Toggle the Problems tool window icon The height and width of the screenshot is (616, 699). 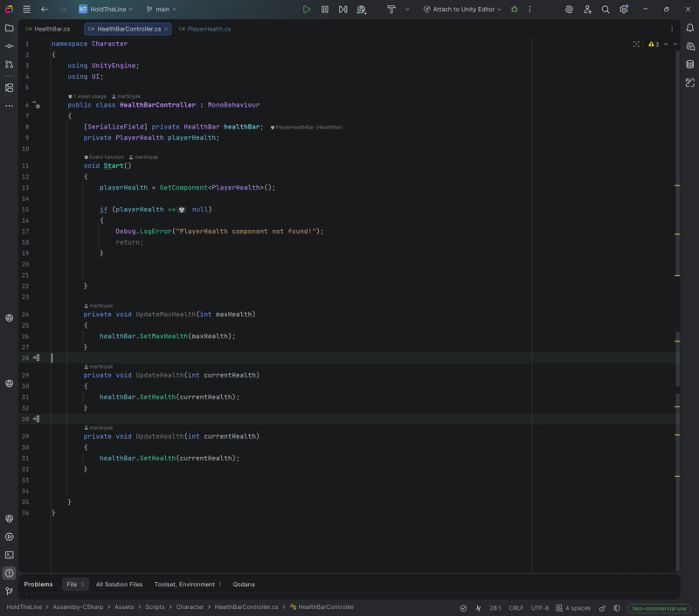tap(9, 573)
